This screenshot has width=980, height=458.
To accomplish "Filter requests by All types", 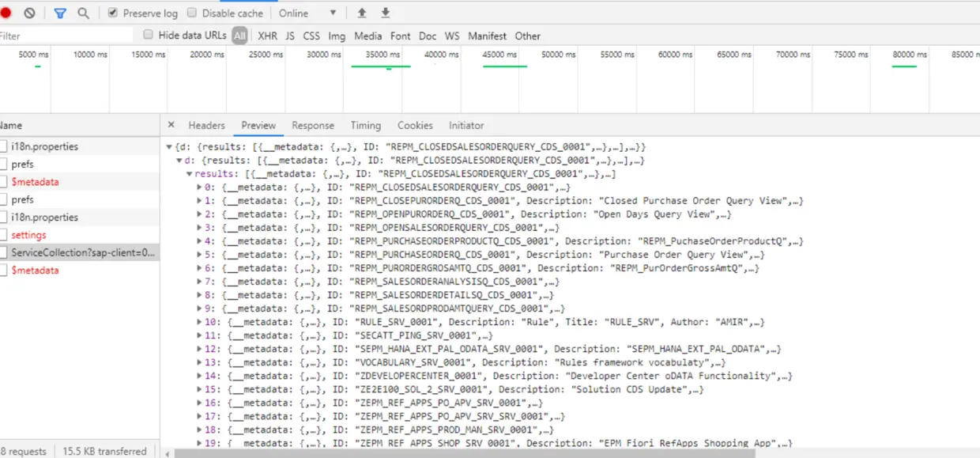I will click(x=239, y=36).
